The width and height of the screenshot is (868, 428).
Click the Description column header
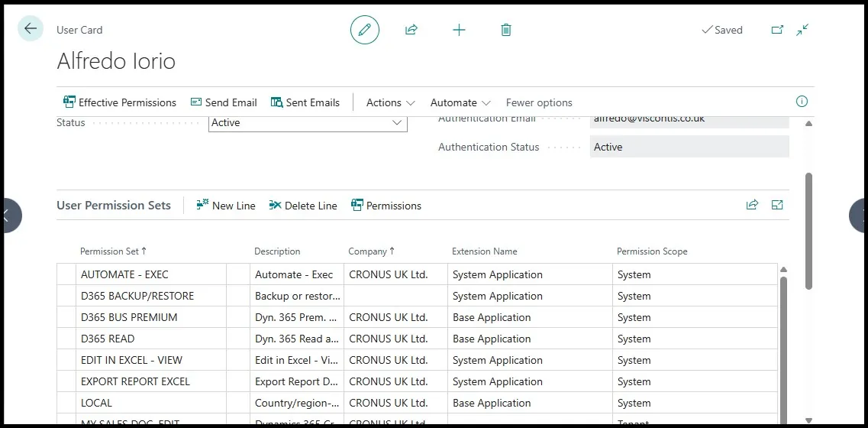277,251
